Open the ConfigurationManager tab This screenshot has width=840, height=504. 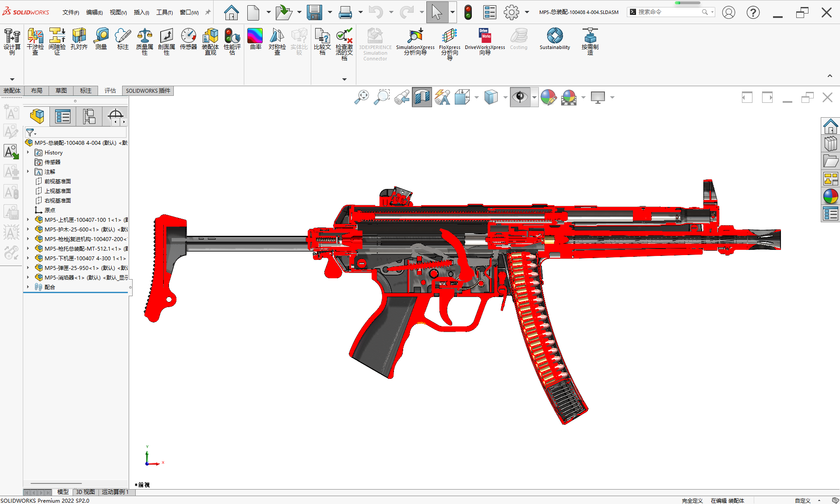pos(89,116)
